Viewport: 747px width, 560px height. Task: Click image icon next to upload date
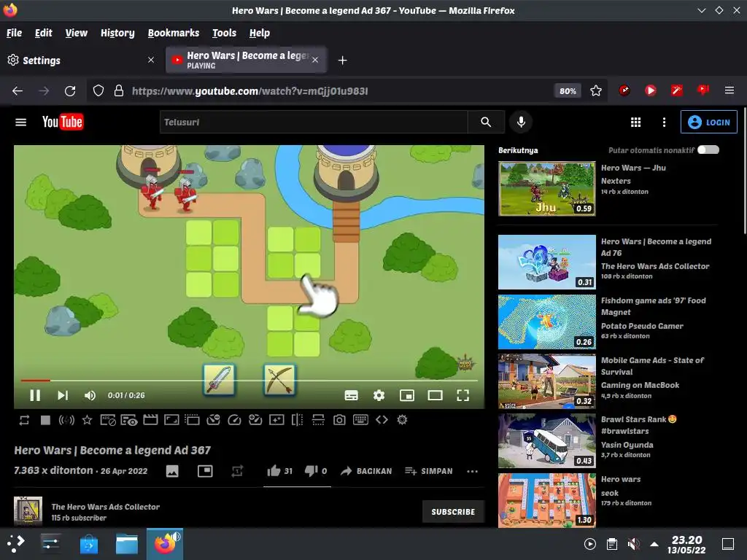172,472
